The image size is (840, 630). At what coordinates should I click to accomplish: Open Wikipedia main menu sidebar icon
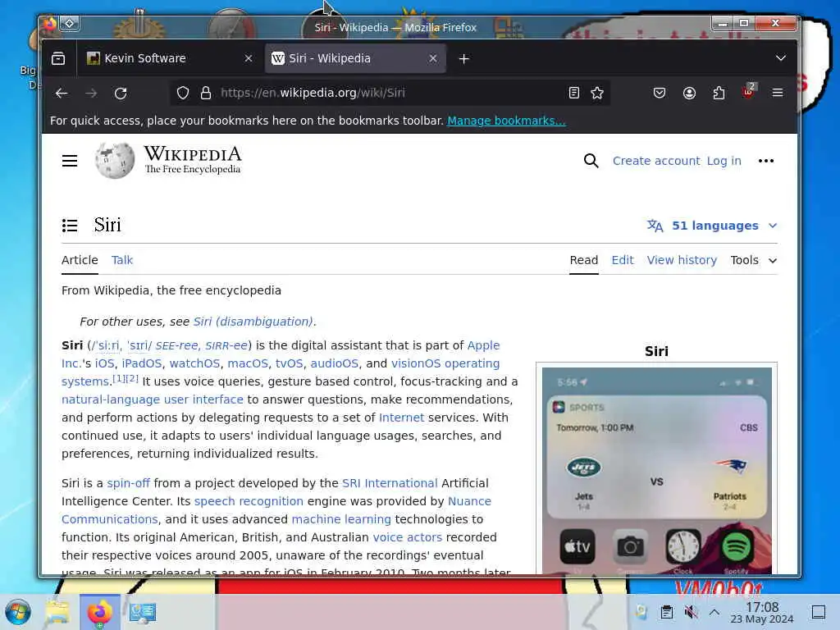tap(70, 161)
